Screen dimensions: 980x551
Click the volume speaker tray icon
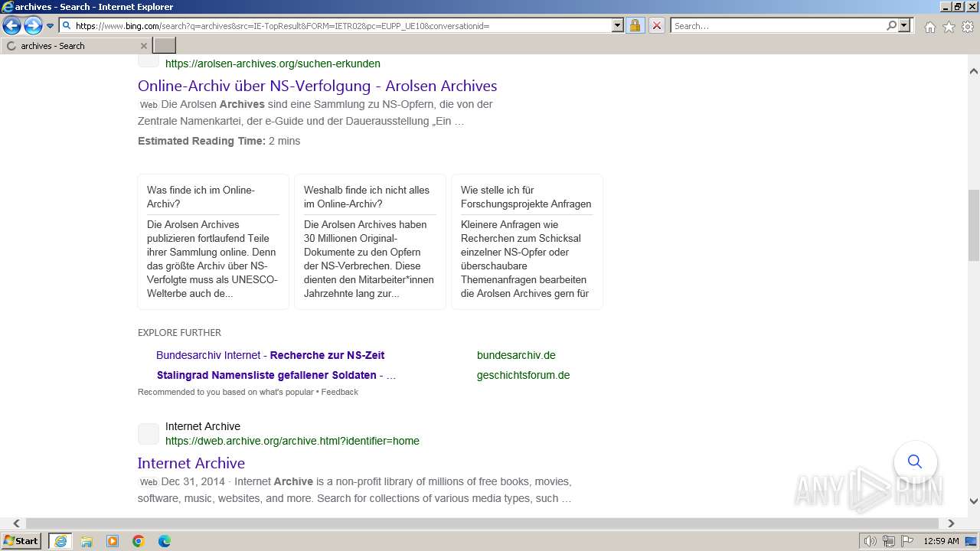[x=871, y=541]
